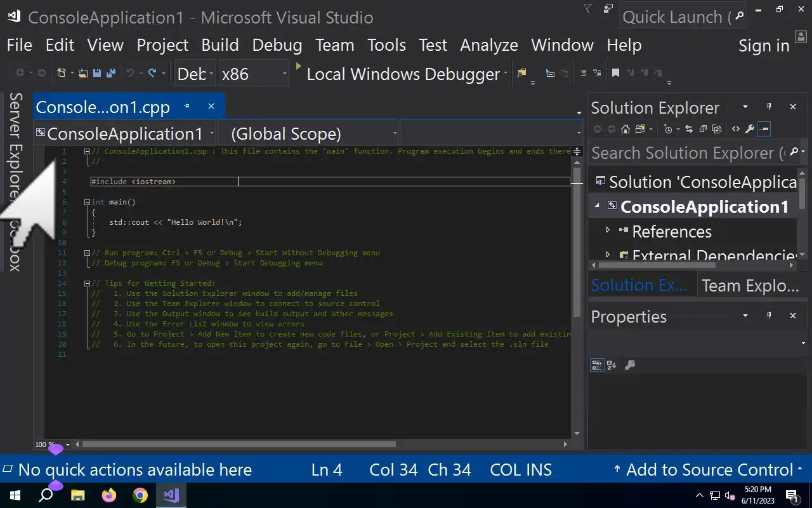Click the green Start debugging play arrow
The height and width of the screenshot is (508, 812).
click(x=299, y=67)
